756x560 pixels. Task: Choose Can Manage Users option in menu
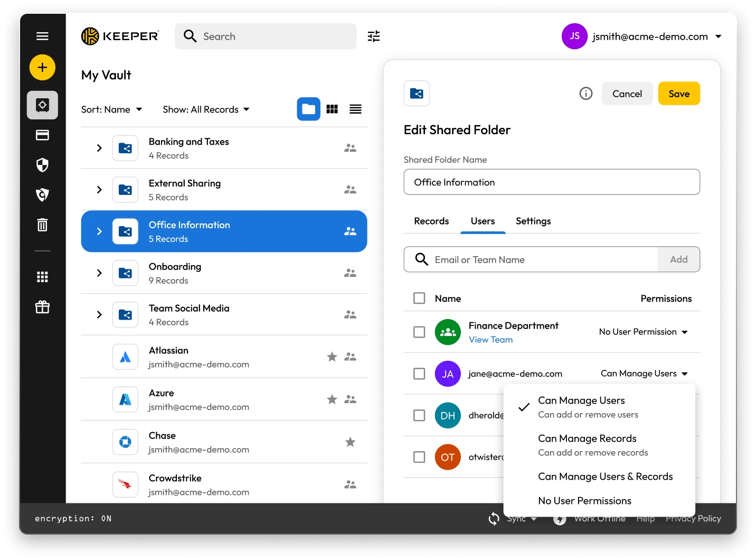599,407
